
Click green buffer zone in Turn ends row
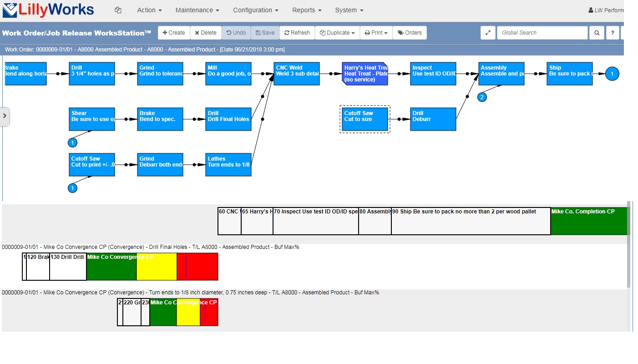163,312
